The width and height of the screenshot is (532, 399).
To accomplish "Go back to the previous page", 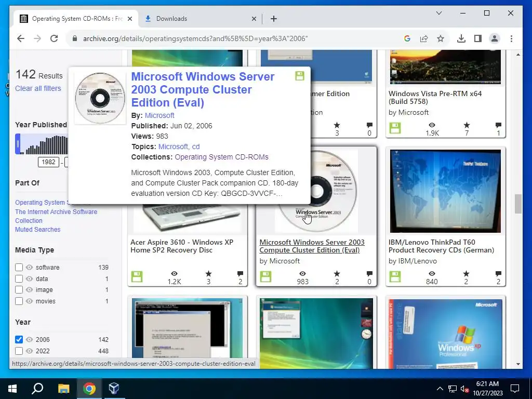I will pyautogui.click(x=21, y=38).
